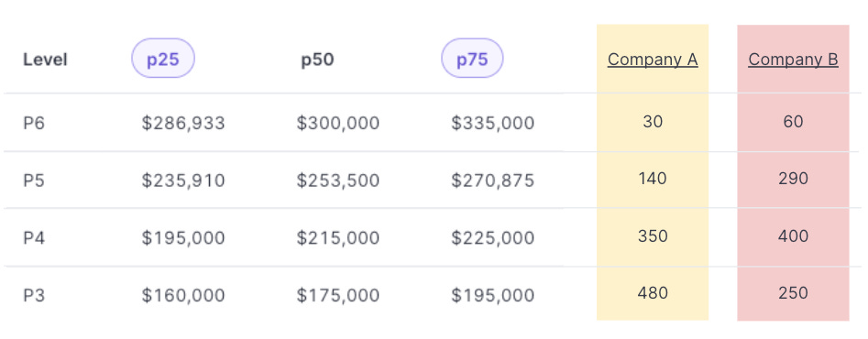Toggle the p75 percentile pill
The width and height of the screenshot is (868, 339).
(x=472, y=59)
